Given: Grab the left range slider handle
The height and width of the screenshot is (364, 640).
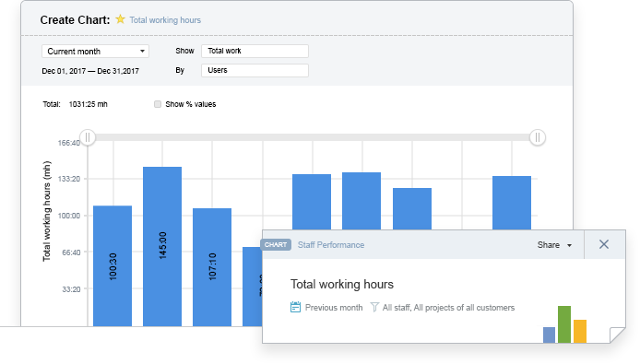Looking at the screenshot, I should [88, 137].
